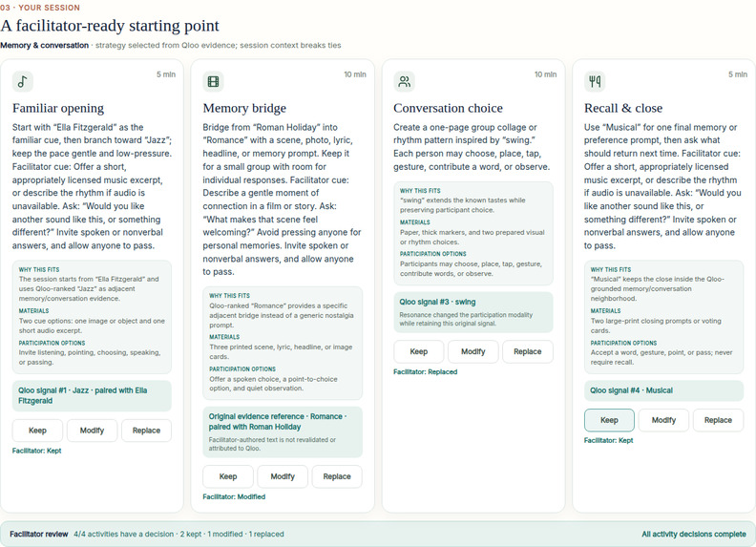Screen dimensions: 756x547
Task: Click 'Resonance changed the participation modality' note
Action: point(466,320)
